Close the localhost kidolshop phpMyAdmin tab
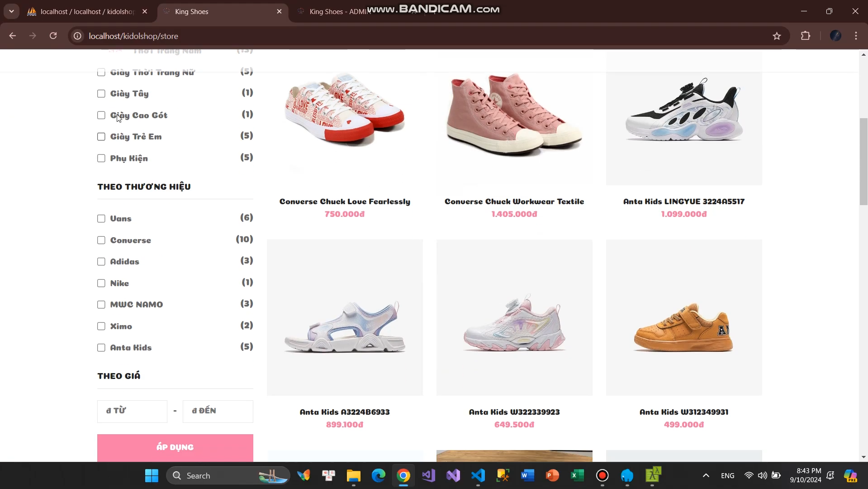 145,11
